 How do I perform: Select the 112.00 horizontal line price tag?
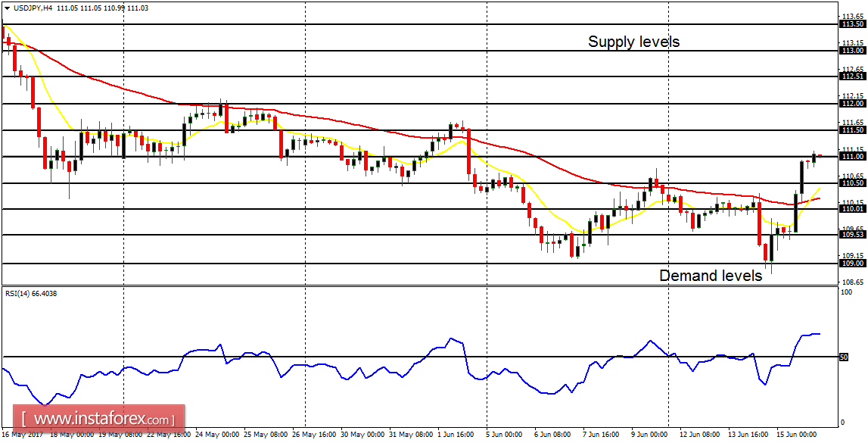(x=853, y=104)
